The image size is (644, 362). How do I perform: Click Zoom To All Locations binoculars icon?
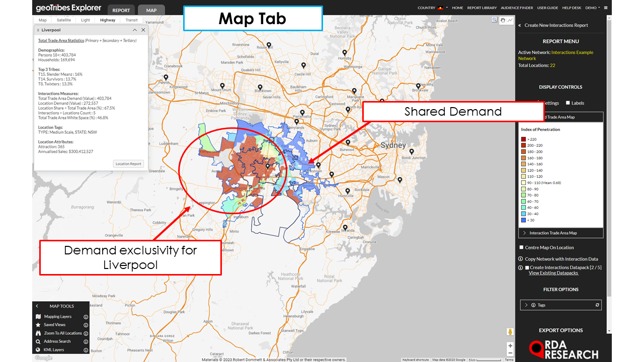(38, 333)
